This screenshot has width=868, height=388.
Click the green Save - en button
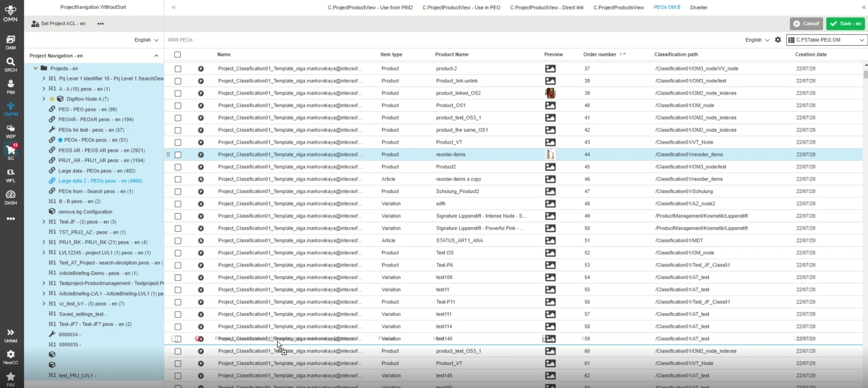[x=845, y=24]
